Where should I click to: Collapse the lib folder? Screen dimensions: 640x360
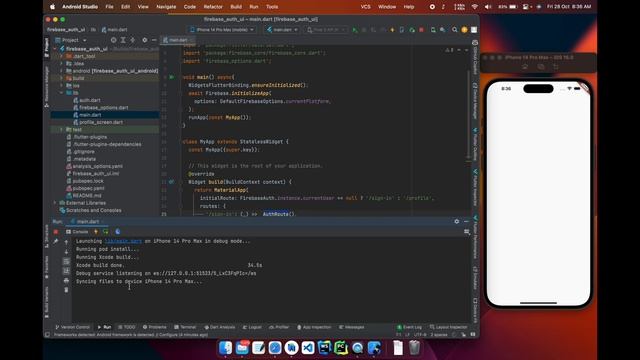pos(62,93)
